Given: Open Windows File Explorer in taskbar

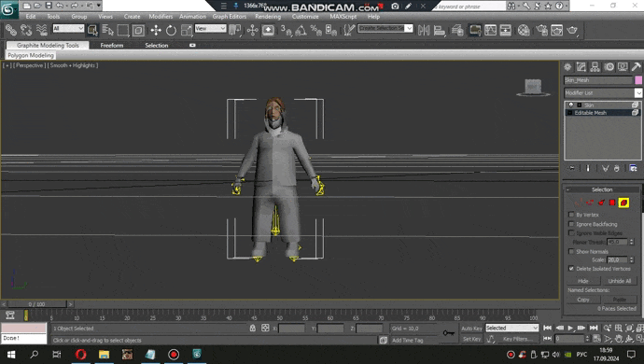Looking at the screenshot, I should (x=104, y=354).
